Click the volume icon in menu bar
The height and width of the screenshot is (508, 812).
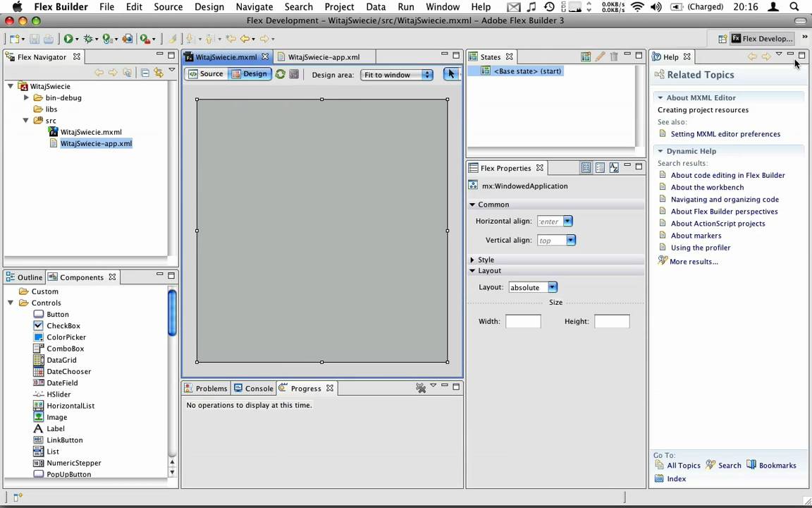click(656, 7)
